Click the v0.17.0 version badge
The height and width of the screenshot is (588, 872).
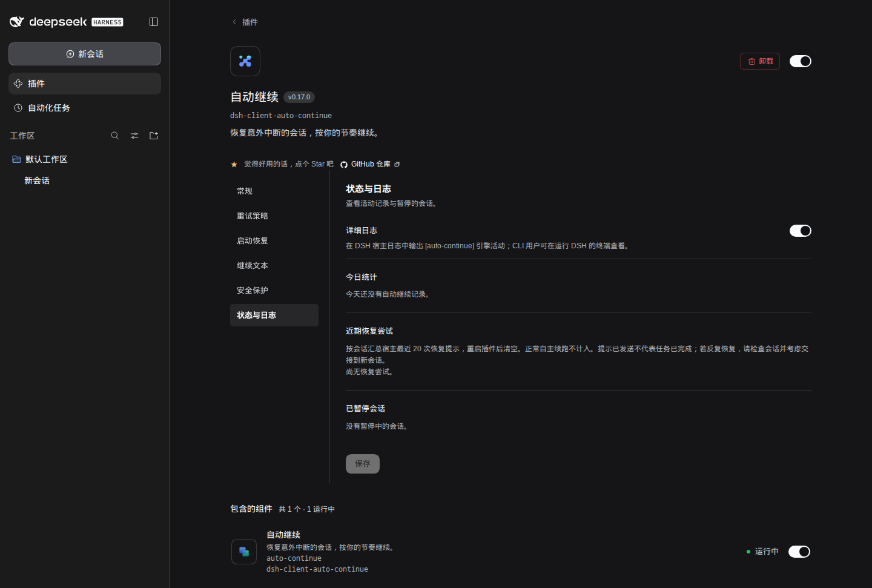299,97
